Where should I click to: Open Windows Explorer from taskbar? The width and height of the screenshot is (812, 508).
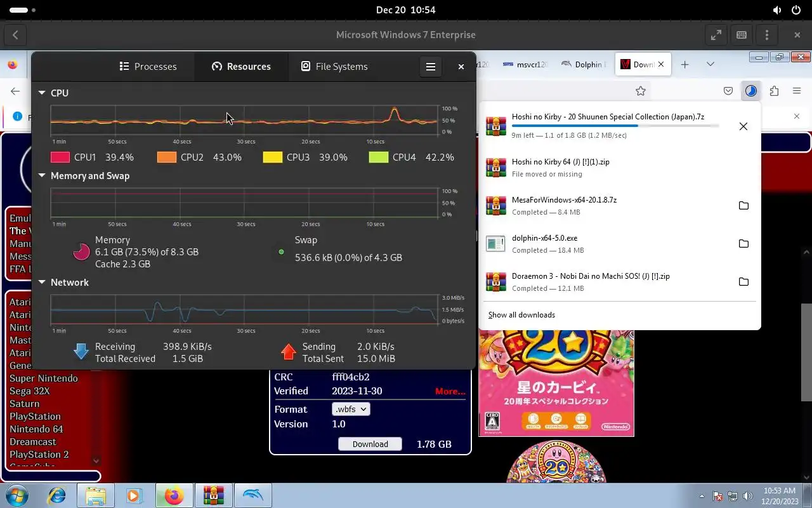(x=96, y=495)
